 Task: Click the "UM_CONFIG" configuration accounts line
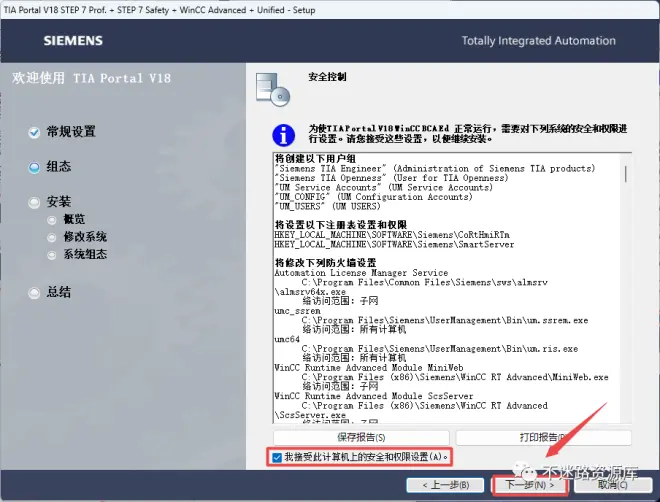tap(373, 197)
